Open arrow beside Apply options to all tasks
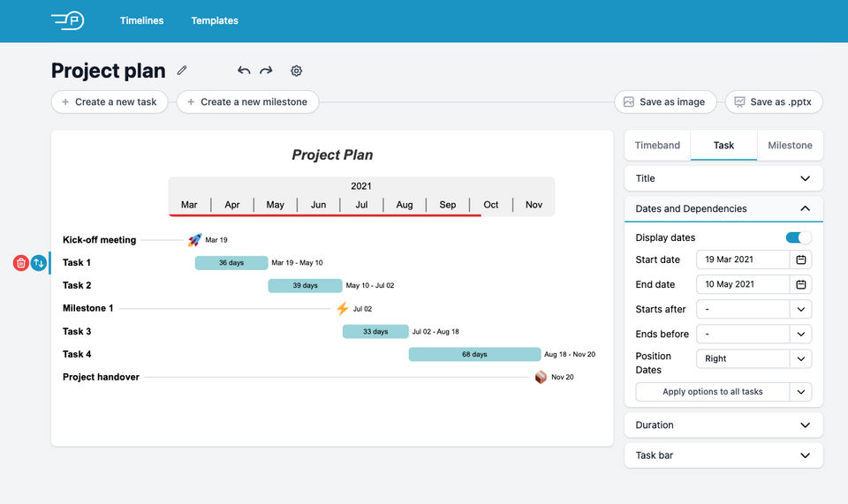This screenshot has height=504, width=848. (x=801, y=392)
